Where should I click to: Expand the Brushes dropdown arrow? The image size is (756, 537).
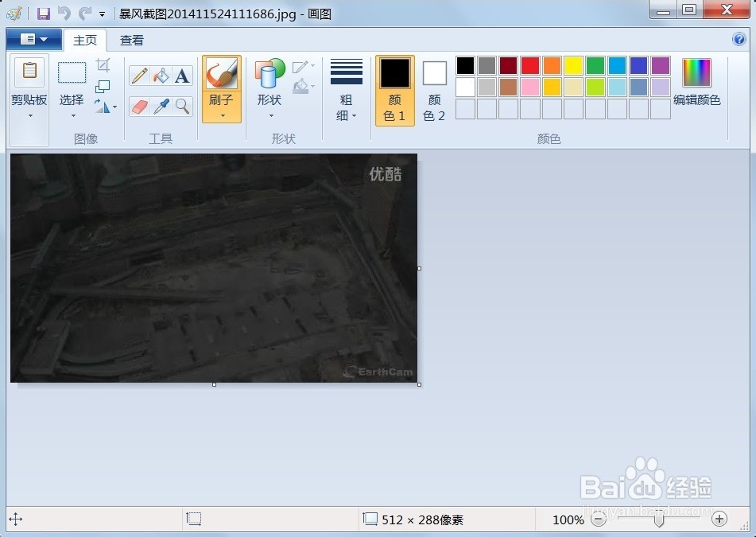pyautogui.click(x=223, y=116)
